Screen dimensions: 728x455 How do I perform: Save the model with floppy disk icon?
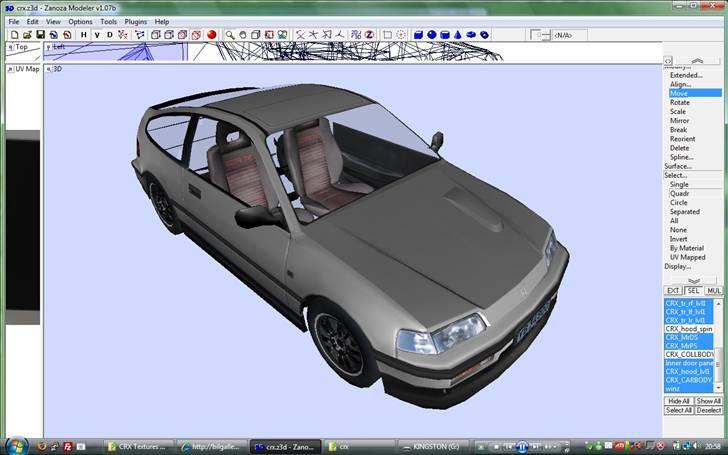click(x=40, y=35)
